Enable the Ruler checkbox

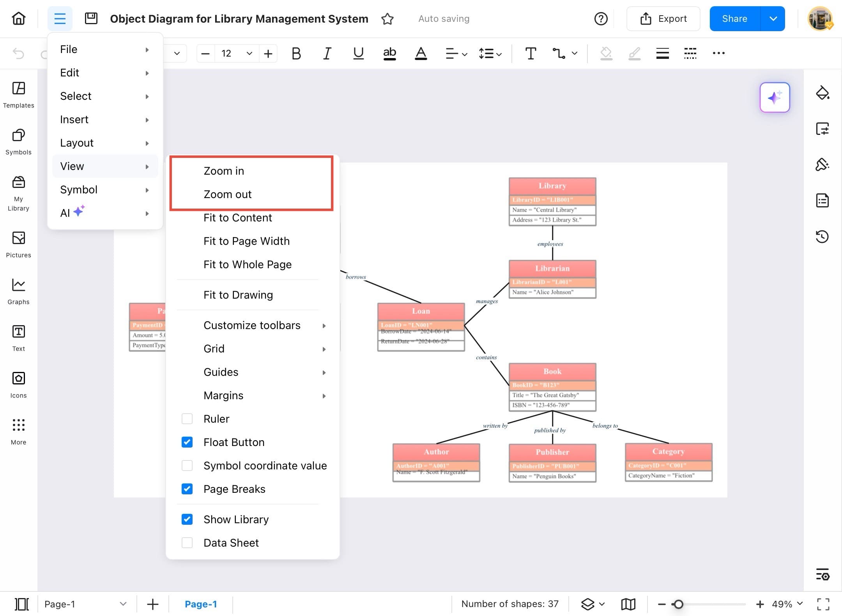point(187,419)
